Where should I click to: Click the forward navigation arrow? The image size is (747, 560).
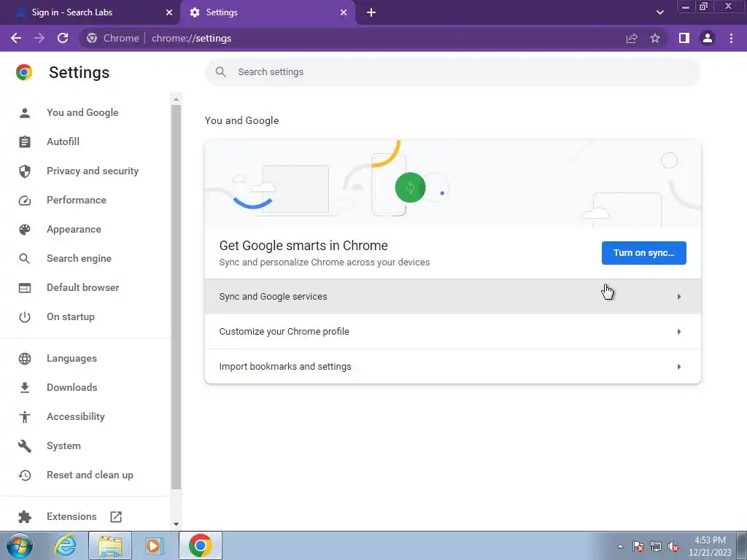pos(39,38)
